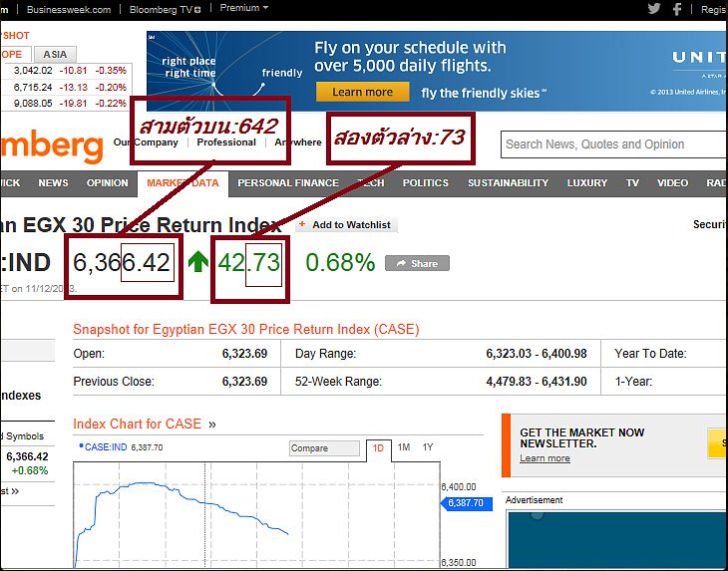The image size is (728, 571).
Task: Click the plus icon on Add to Watchlist
Action: pos(302,224)
